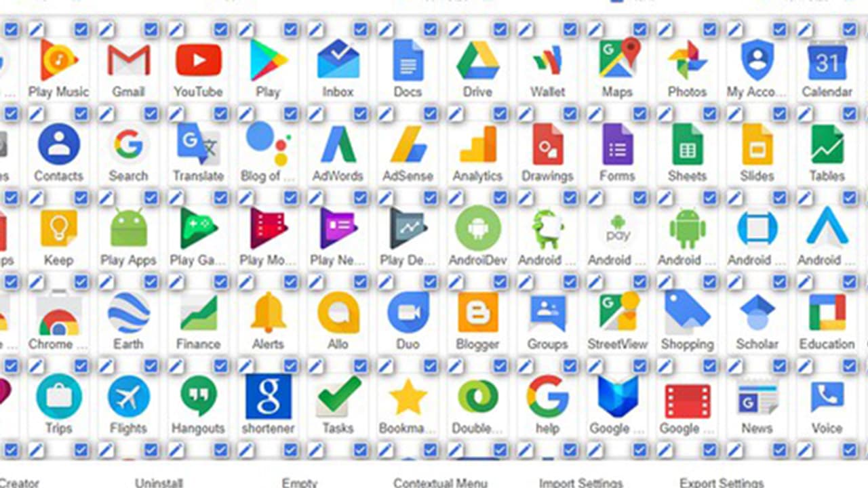Open the Gmail app icon
This screenshot has width=868, height=488.
(129, 61)
